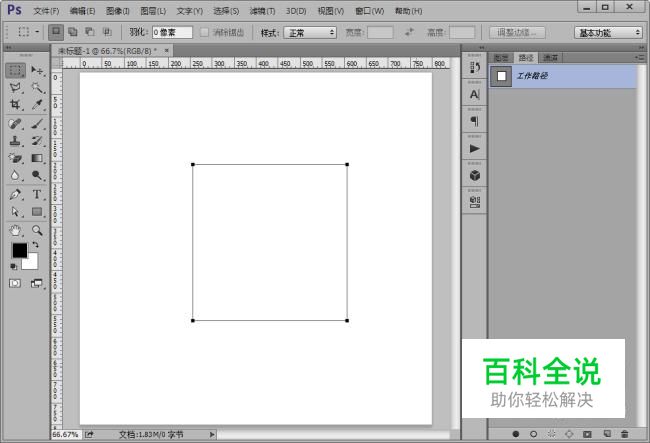Image resolution: width=650 pixels, height=443 pixels.
Task: Choose Subtract from Selection mode
Action: click(x=90, y=32)
